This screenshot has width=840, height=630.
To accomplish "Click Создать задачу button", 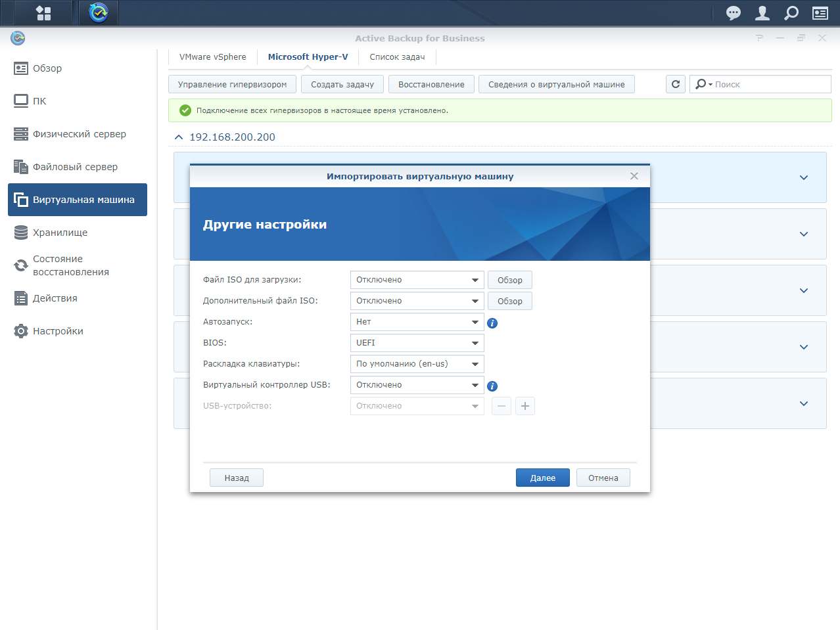I will click(342, 84).
